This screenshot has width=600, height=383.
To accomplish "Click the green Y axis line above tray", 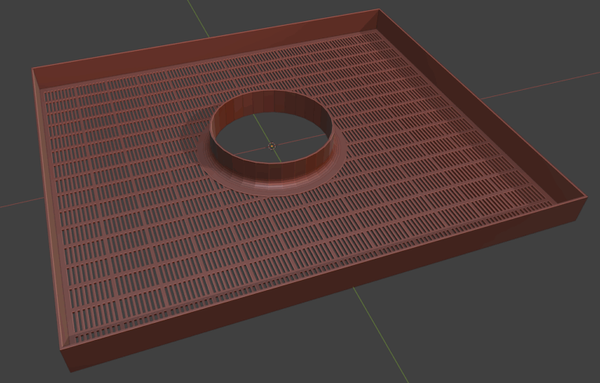I will [x=199, y=18].
